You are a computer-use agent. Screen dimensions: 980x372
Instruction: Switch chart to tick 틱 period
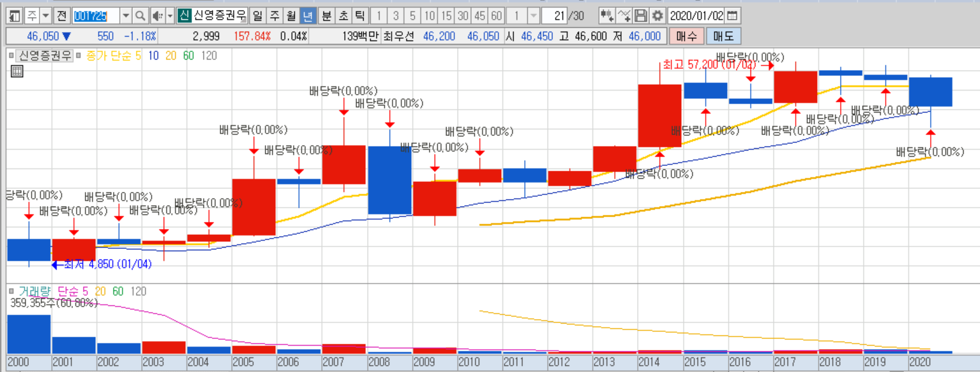tap(360, 16)
